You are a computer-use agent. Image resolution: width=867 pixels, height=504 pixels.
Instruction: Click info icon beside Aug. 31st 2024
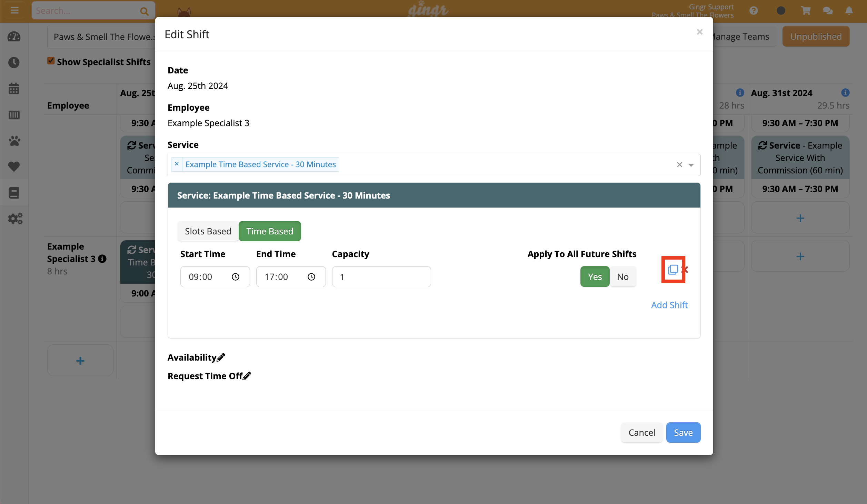pyautogui.click(x=845, y=92)
